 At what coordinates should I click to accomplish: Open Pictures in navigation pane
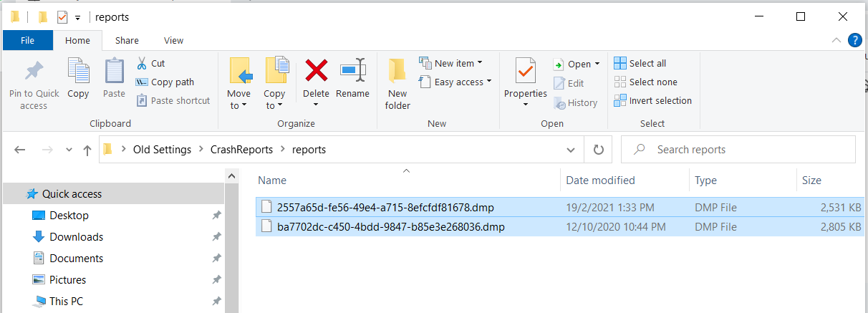coord(67,279)
